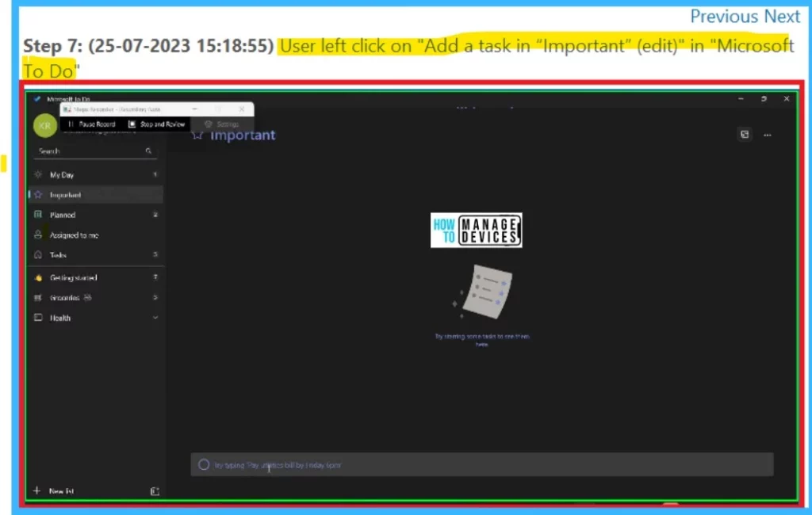Close the Microsoft To Do window
812x515 pixels.
coord(787,98)
